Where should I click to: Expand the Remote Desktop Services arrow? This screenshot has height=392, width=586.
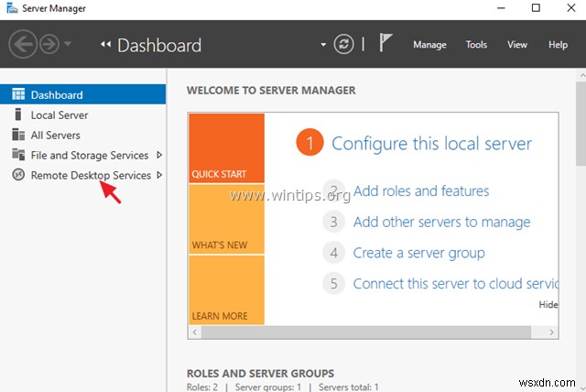[159, 175]
